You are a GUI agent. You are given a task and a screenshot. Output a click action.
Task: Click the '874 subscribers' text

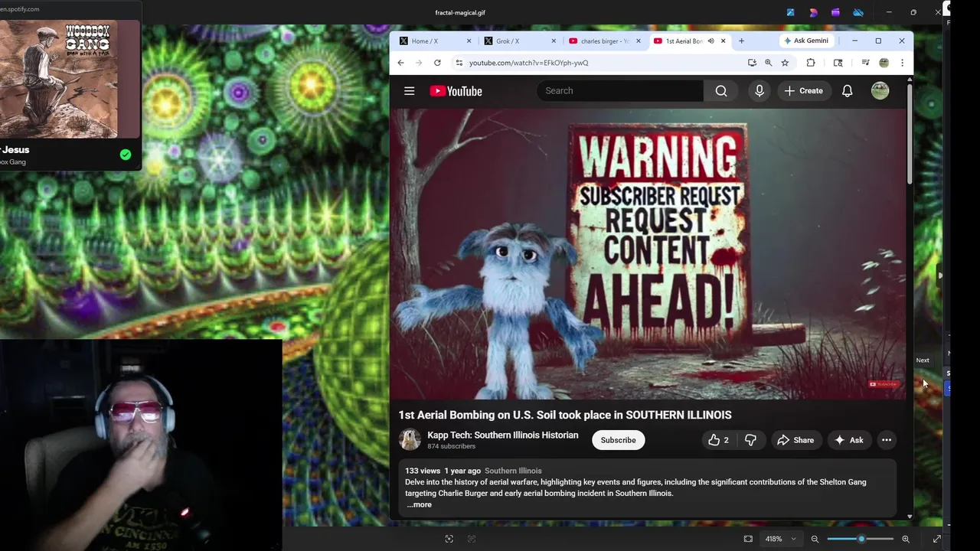[x=451, y=446]
